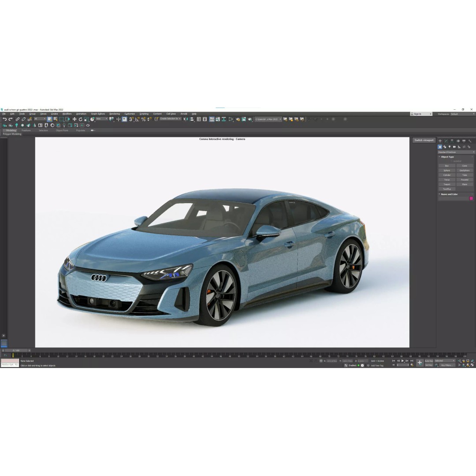The height and width of the screenshot is (476, 476).
Task: Activate the Select and Scale tool
Action: (x=86, y=119)
